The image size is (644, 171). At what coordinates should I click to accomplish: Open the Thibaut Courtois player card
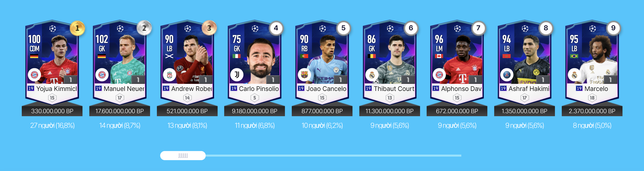[x=390, y=63]
